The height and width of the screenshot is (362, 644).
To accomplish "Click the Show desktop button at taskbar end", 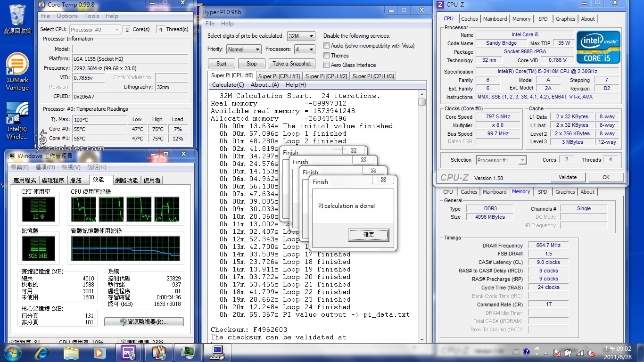I will coord(640,353).
